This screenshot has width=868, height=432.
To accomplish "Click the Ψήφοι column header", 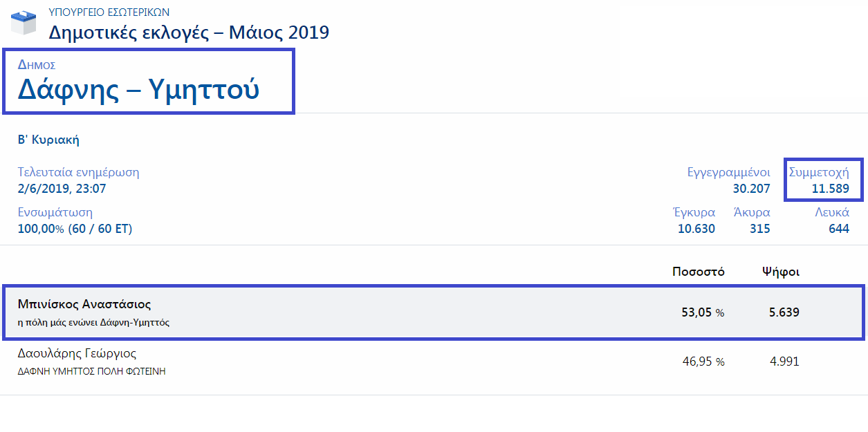I will coord(781,272).
